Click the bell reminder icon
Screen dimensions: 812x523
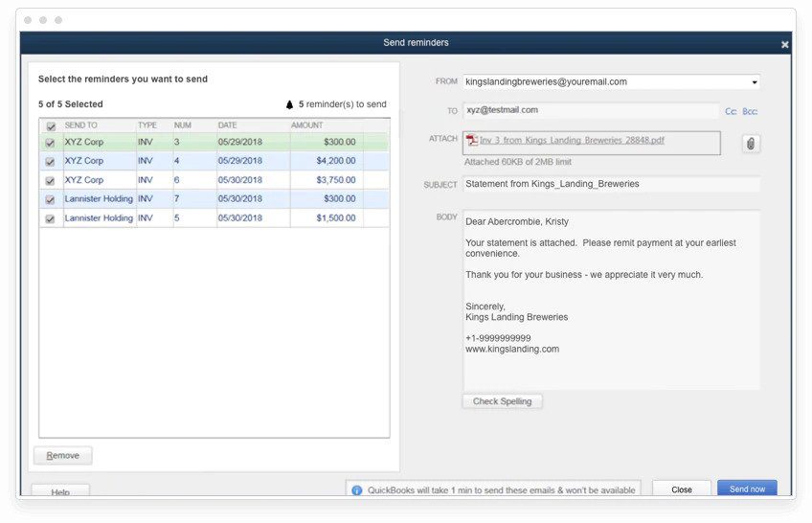(290, 104)
